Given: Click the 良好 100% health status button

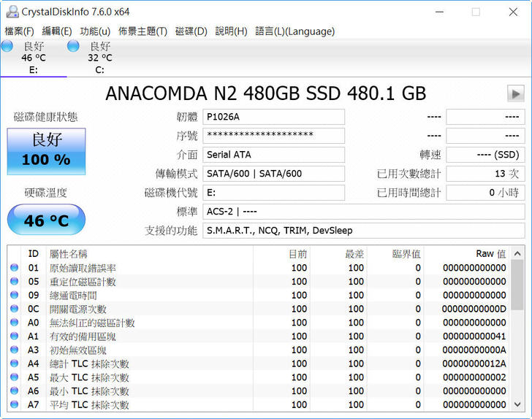Looking at the screenshot, I should click(x=46, y=151).
